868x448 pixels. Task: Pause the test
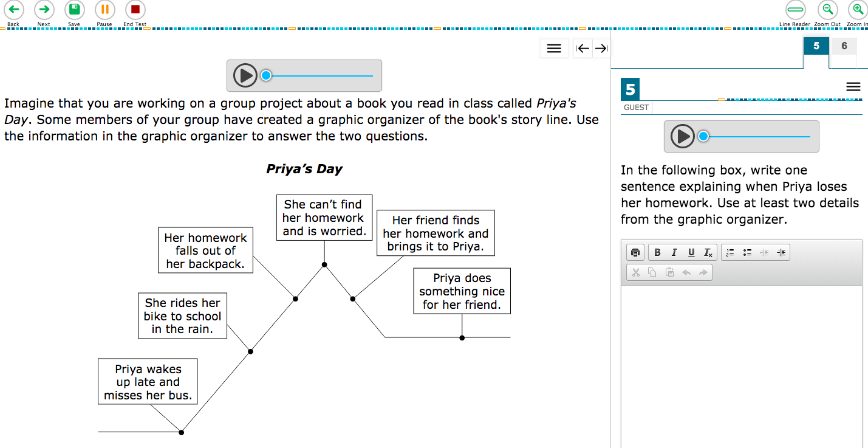click(x=104, y=10)
